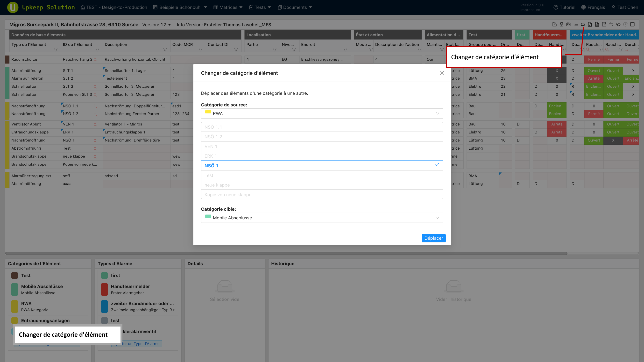Click the lock icon in the toolbar
Viewport: 644px width, 362px height.
tap(561, 24)
